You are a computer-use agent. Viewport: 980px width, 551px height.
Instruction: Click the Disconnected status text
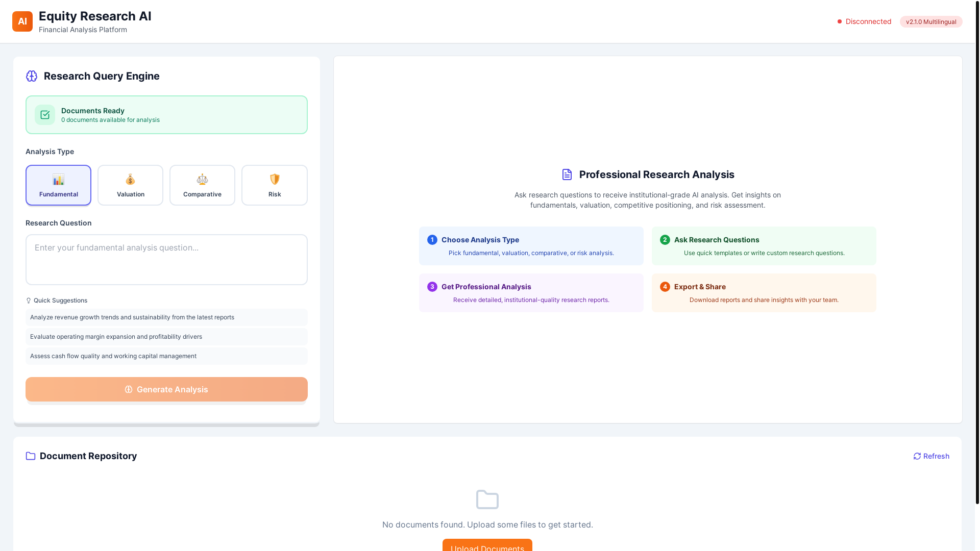(x=868, y=21)
